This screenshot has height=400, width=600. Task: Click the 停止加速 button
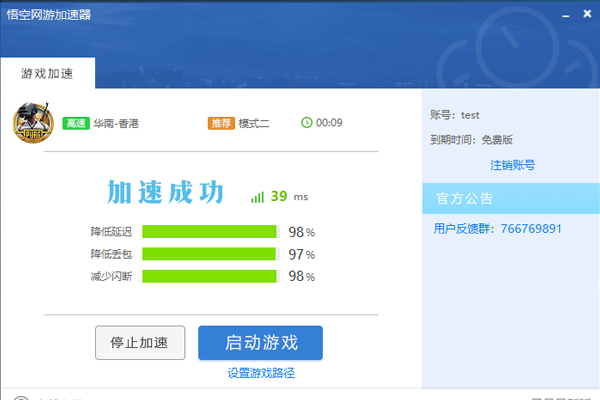(x=140, y=343)
